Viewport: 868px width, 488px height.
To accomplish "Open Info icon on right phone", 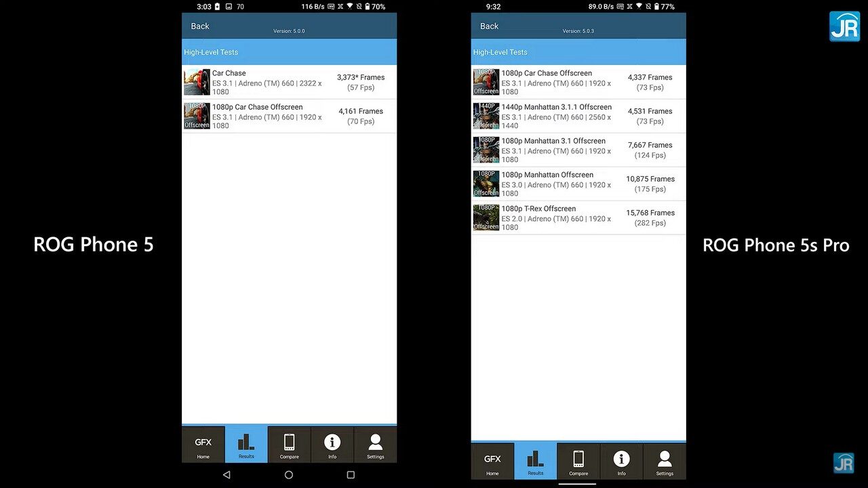I will (x=621, y=462).
